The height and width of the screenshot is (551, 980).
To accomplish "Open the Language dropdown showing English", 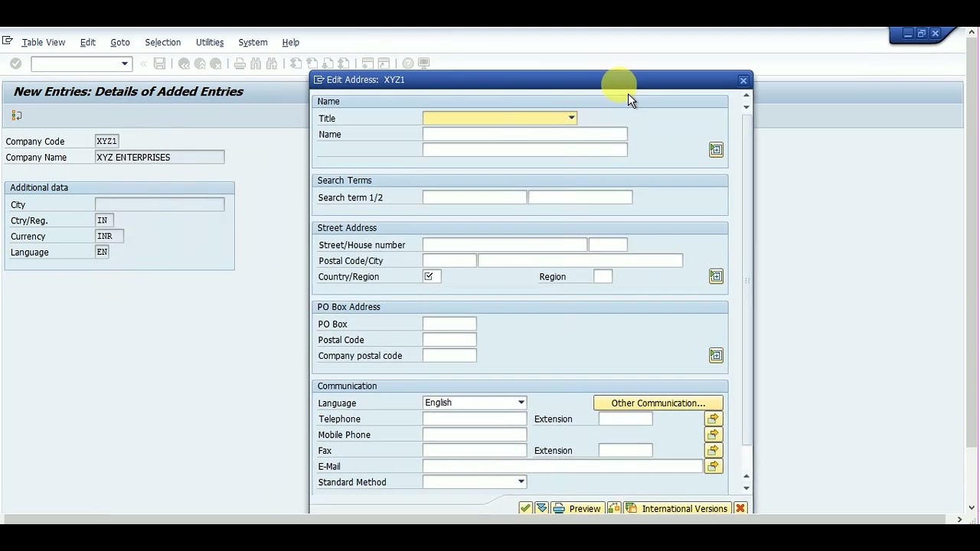I will click(521, 403).
